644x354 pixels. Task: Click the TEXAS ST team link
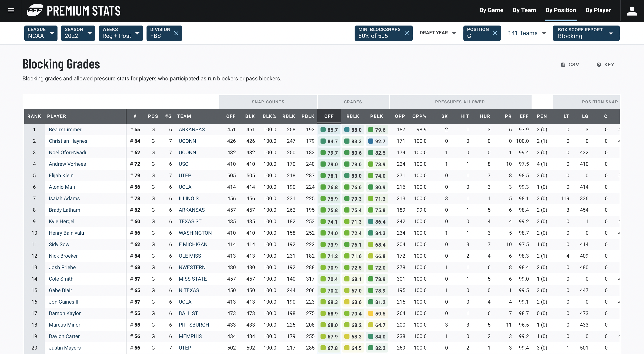coord(190,221)
